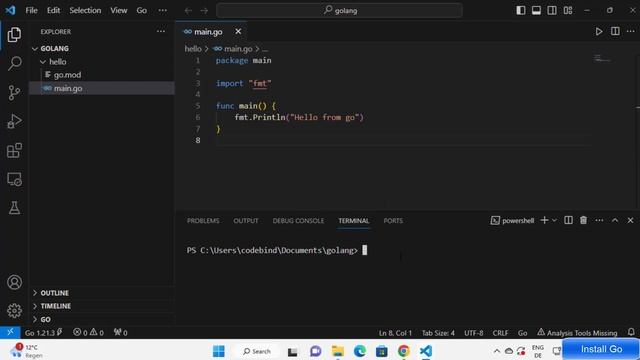Click the remote window status icon
This screenshot has height=360, width=640.
tap(10, 332)
